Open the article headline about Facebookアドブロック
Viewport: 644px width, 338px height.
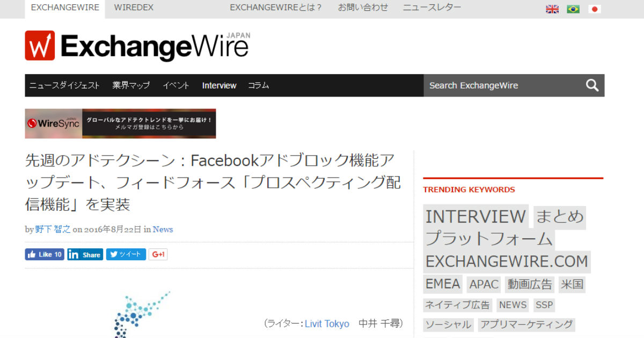213,182
